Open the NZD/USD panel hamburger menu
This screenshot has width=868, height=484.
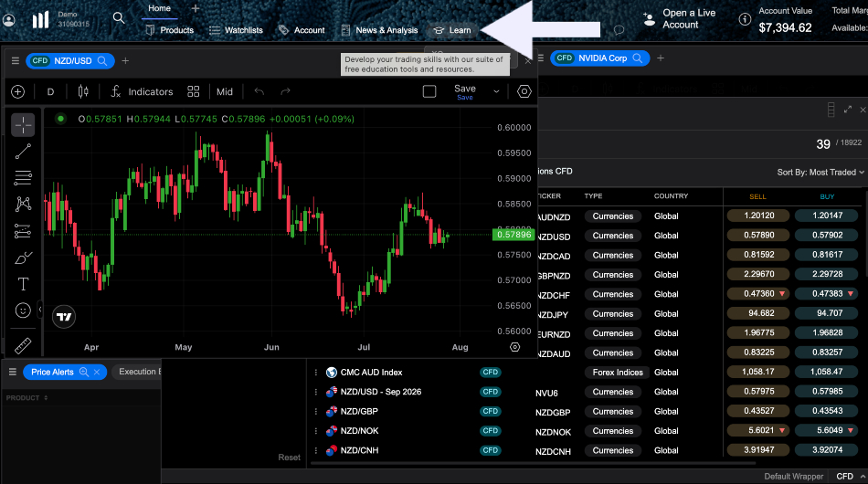16,61
